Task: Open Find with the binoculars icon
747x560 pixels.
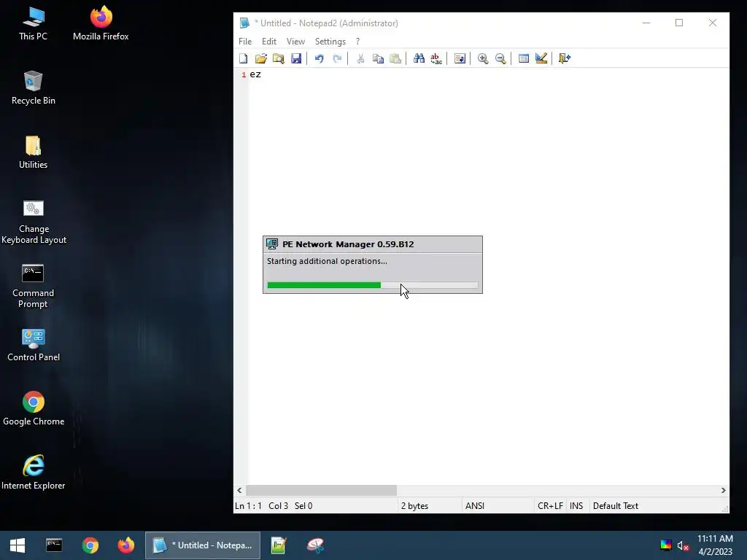Action: [x=419, y=58]
